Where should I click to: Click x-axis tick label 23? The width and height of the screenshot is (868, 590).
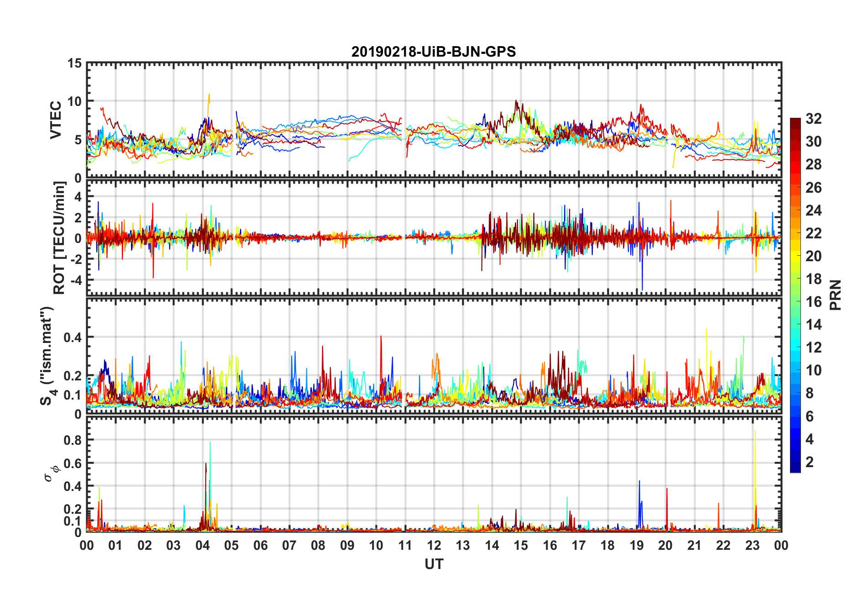(753, 545)
